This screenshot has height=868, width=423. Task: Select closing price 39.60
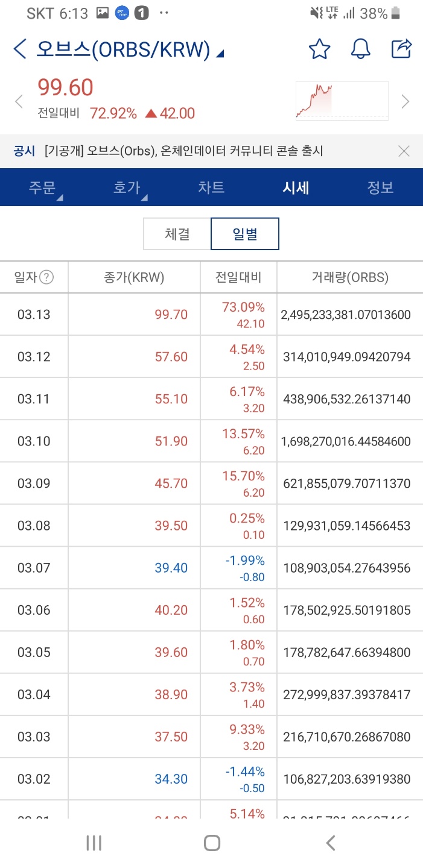pos(171,652)
